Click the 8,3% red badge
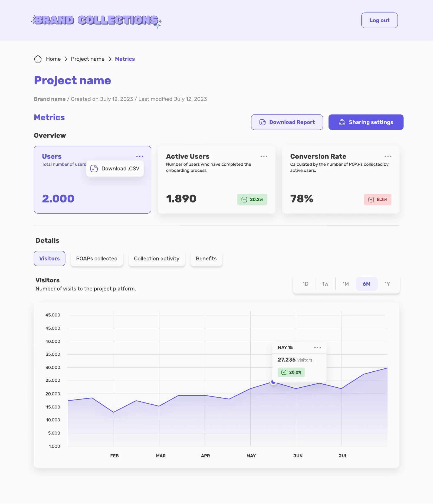This screenshot has height=504, width=433. coord(378,199)
